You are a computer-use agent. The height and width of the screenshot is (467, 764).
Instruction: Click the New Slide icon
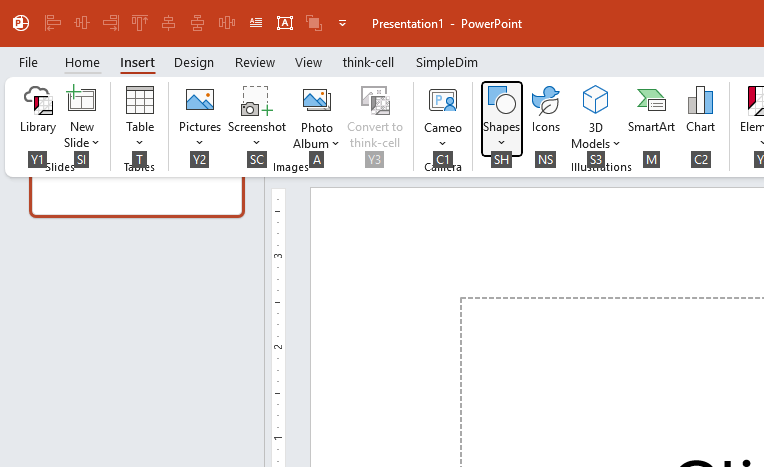coord(81,99)
